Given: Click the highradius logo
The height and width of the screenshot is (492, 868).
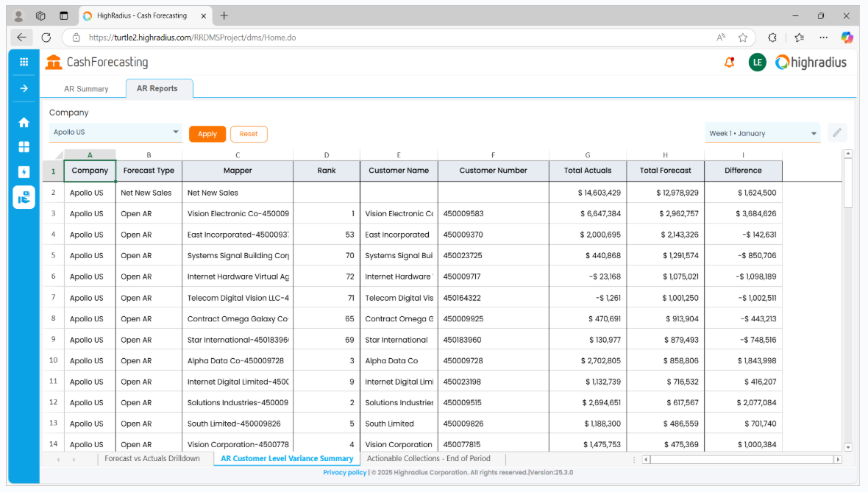Looking at the screenshot, I should pyautogui.click(x=811, y=63).
